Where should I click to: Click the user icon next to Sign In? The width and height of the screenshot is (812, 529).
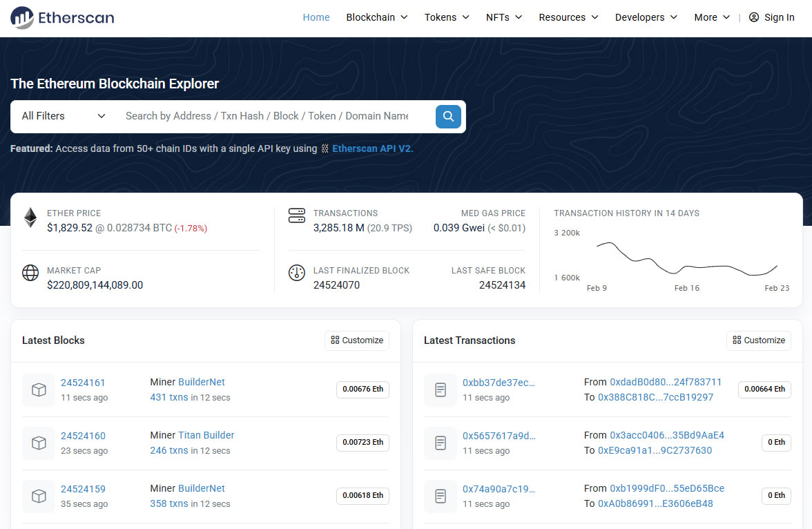pos(754,17)
